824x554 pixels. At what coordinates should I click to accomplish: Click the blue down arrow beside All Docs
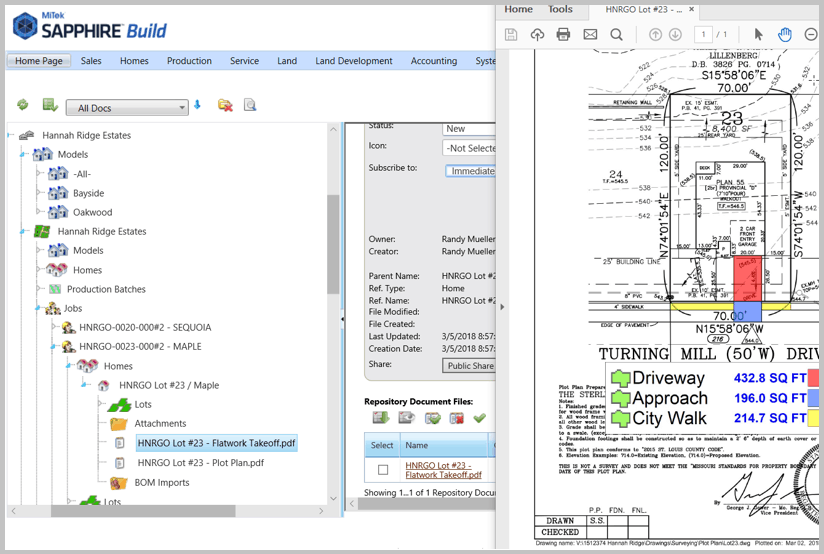click(198, 105)
